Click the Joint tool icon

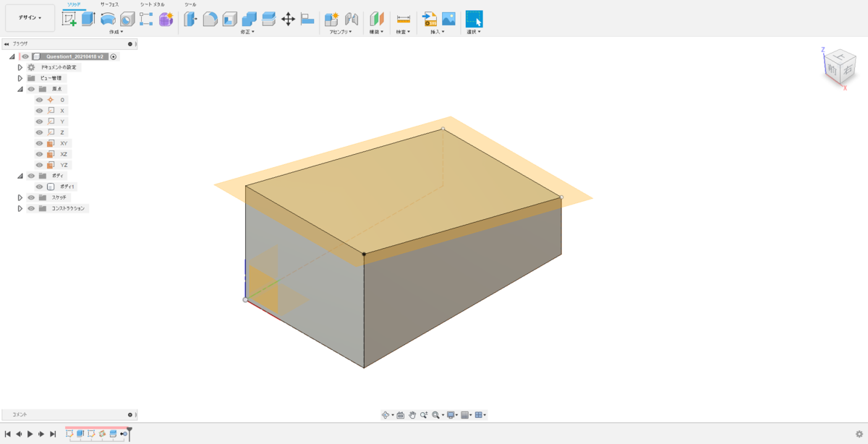click(352, 19)
